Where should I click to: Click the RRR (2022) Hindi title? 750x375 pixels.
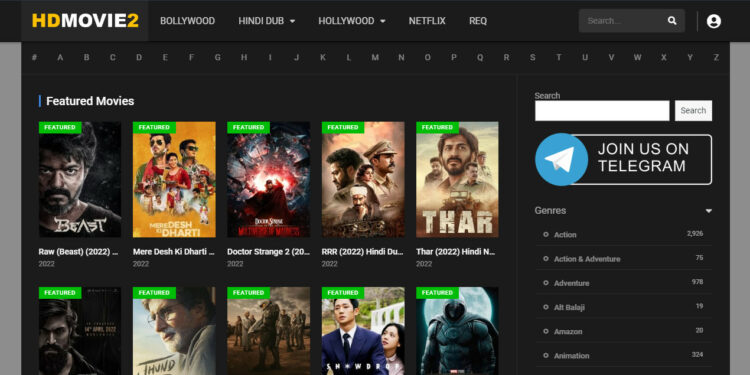(x=363, y=252)
